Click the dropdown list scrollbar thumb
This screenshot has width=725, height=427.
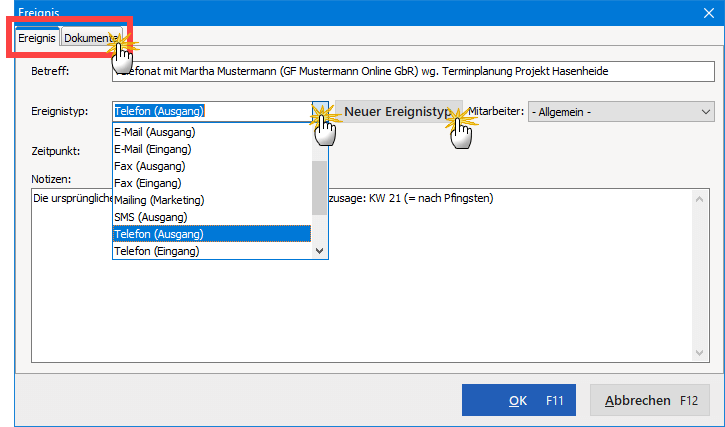[x=319, y=188]
